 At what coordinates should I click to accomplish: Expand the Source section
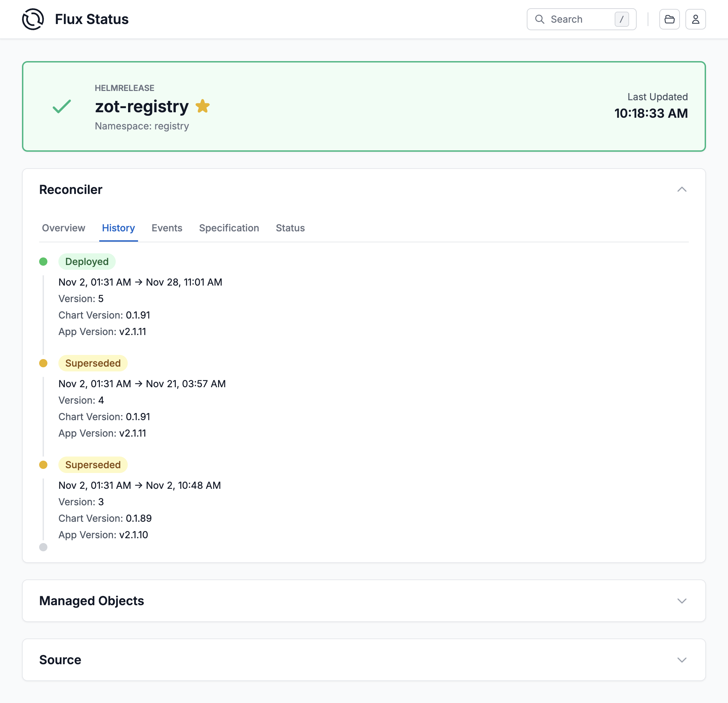coord(681,659)
